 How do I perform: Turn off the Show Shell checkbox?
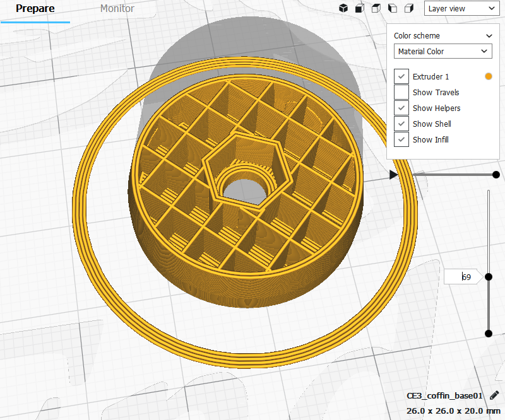(401, 124)
